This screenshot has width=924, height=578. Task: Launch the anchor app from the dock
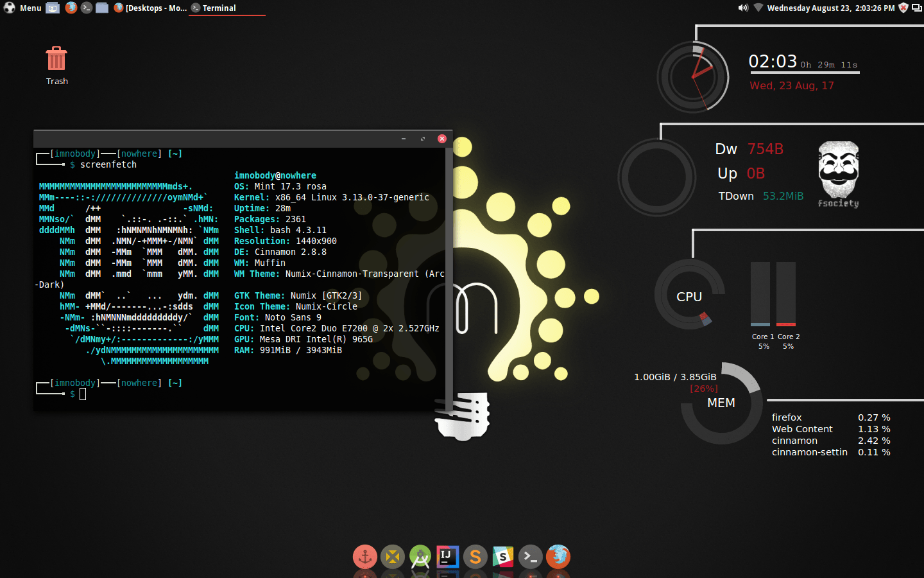tap(365, 557)
